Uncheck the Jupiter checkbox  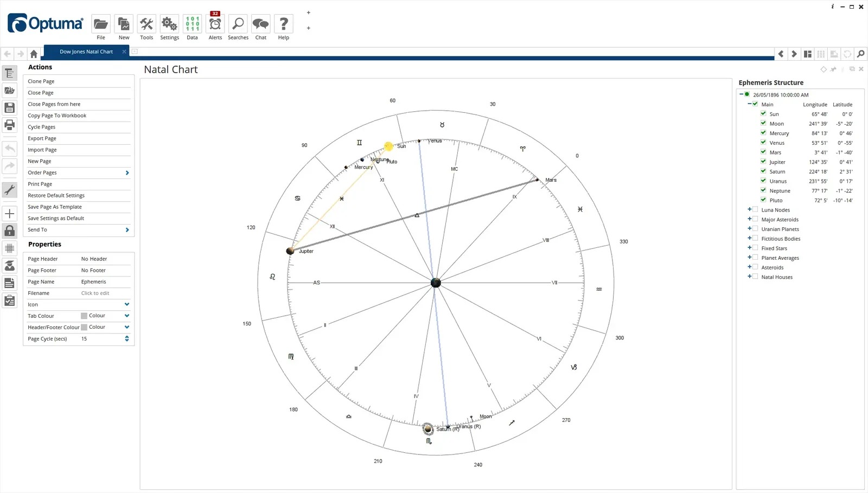(763, 161)
